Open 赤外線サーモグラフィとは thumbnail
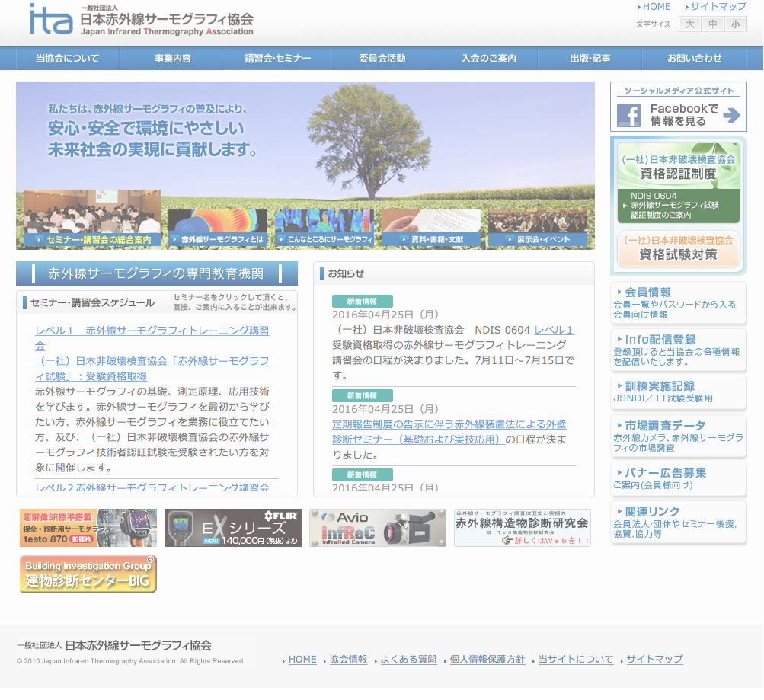This screenshot has height=700, width=764. (x=218, y=228)
